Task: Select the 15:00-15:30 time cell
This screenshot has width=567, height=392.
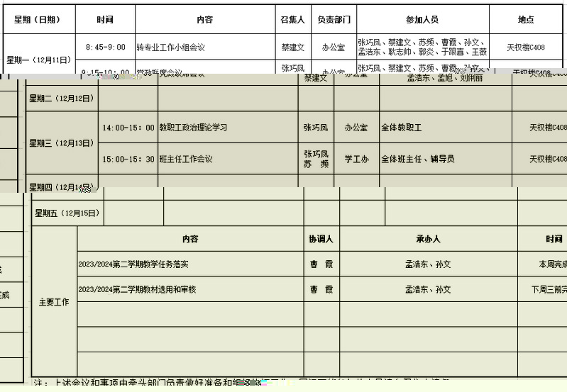Action: pos(128,159)
